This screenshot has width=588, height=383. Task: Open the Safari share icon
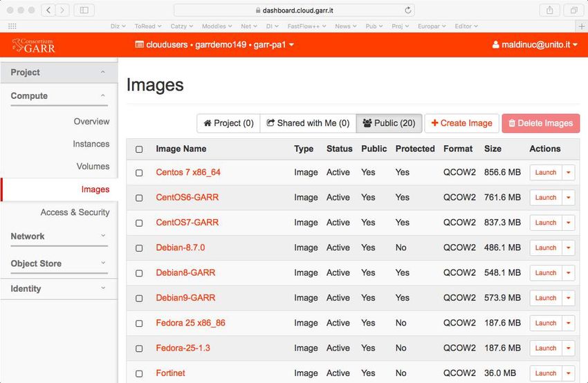pyautogui.click(x=549, y=10)
